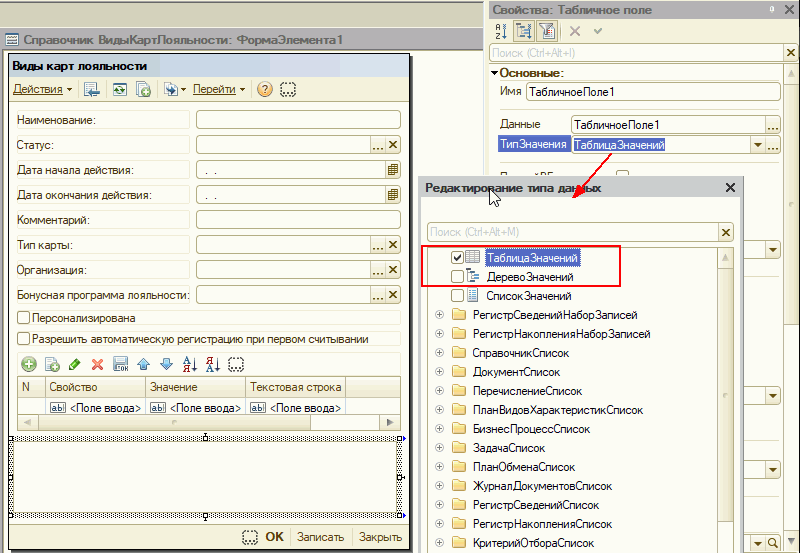The image size is (800, 553).
Task: Click the first toolbar icon after Действия
Action: 92,90
